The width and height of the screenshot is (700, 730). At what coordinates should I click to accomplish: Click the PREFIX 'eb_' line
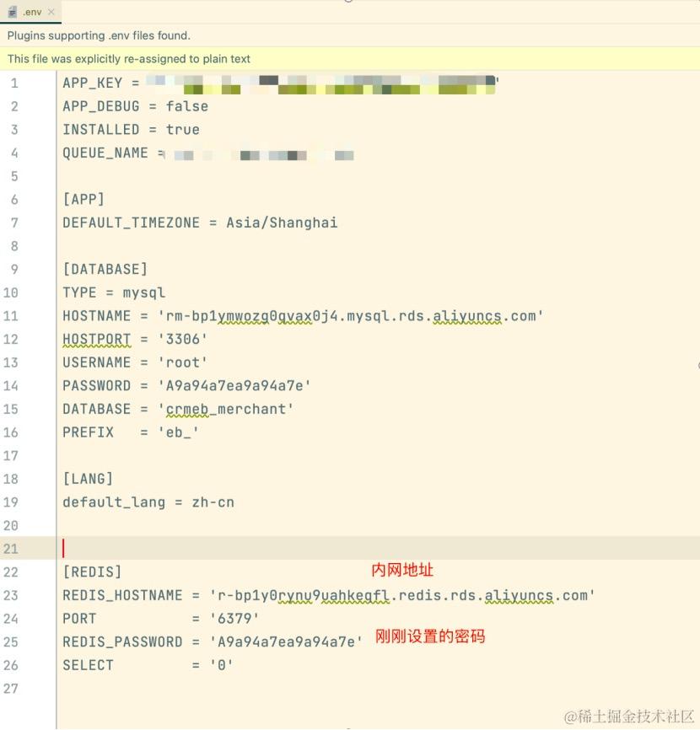[x=131, y=432]
